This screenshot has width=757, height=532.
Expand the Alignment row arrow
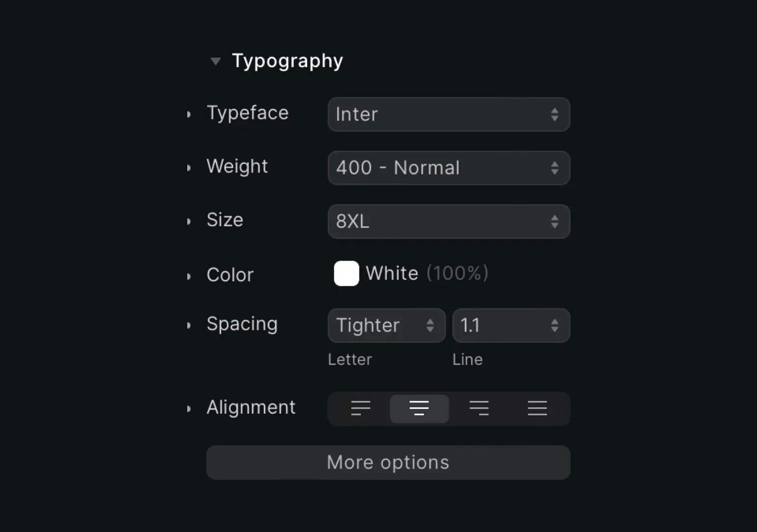[189, 409]
